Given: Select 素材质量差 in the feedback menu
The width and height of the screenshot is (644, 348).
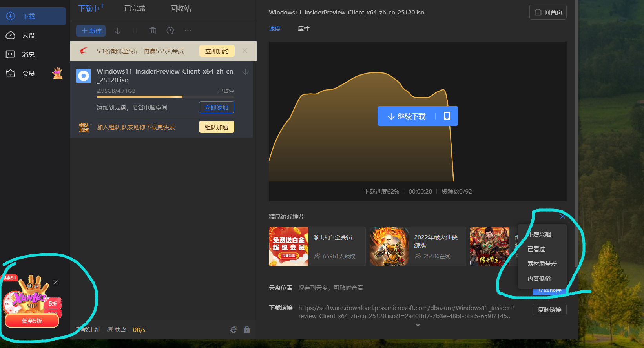Looking at the screenshot, I should [542, 263].
